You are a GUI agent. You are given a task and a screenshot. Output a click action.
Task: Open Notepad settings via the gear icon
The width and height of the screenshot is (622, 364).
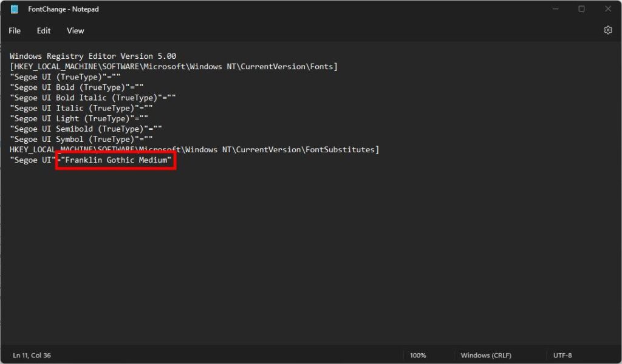point(607,30)
